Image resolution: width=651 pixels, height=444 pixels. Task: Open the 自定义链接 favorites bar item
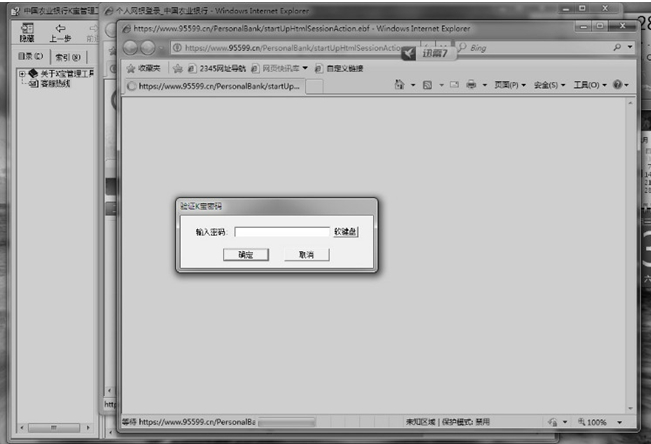(x=338, y=68)
